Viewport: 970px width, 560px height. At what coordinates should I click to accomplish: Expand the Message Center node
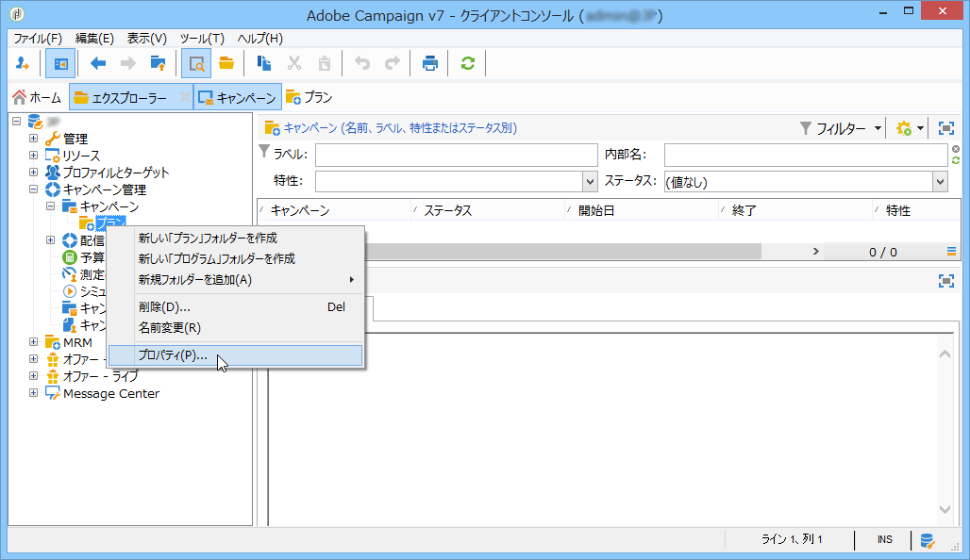pyautogui.click(x=33, y=393)
